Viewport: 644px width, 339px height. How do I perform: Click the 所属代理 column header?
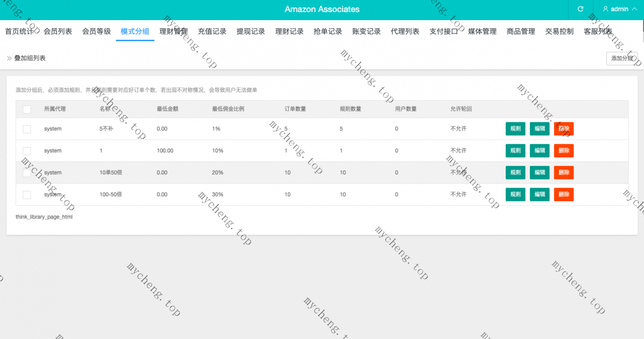point(55,109)
